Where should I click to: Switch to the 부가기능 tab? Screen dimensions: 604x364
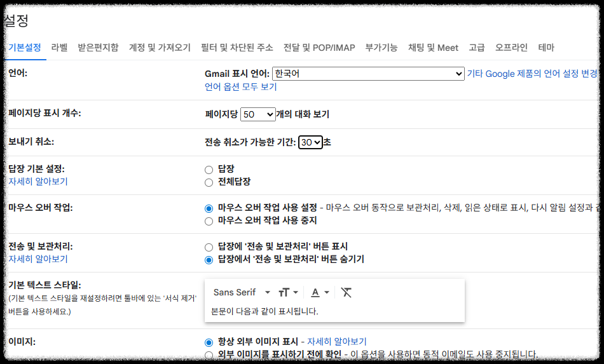tap(381, 48)
